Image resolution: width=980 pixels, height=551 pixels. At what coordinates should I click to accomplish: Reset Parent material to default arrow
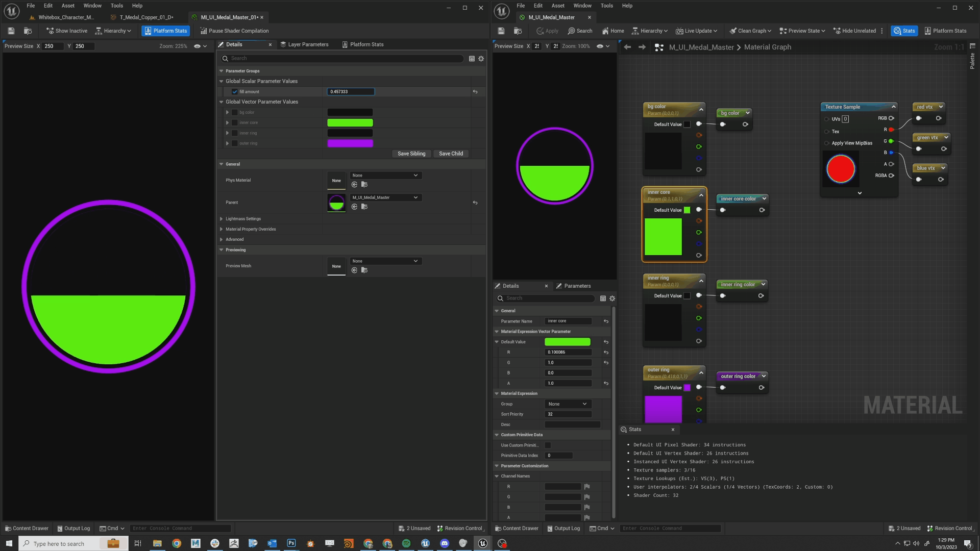[x=475, y=203]
